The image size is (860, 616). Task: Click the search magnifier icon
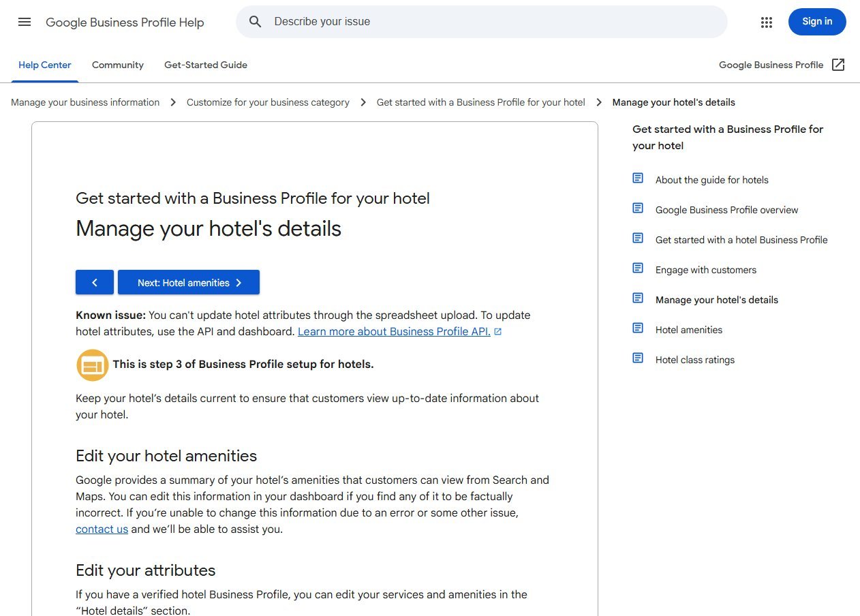256,22
